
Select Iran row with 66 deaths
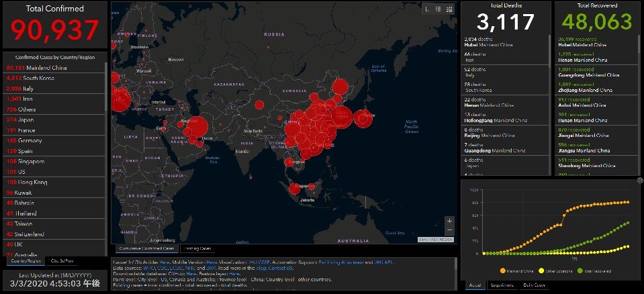505,57
